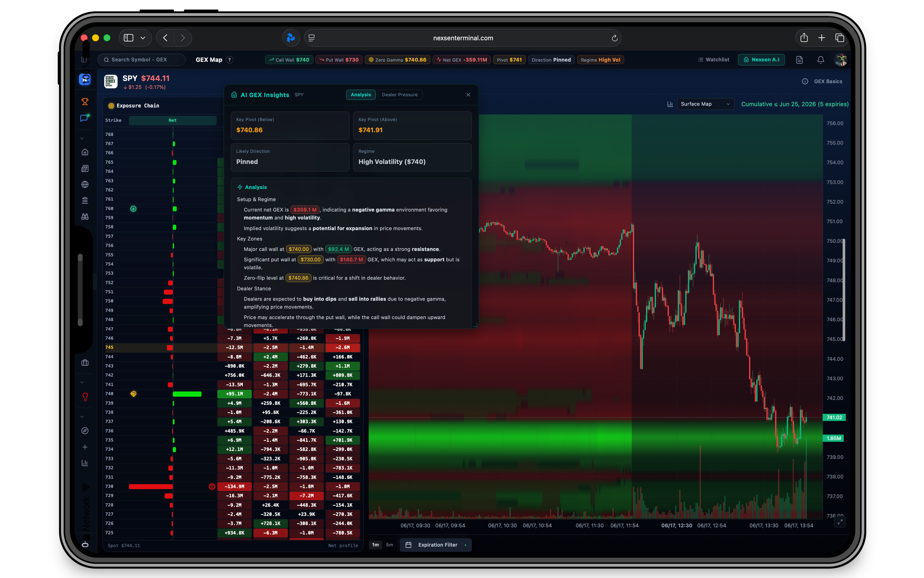Expand the chart to fullscreen

840,522
